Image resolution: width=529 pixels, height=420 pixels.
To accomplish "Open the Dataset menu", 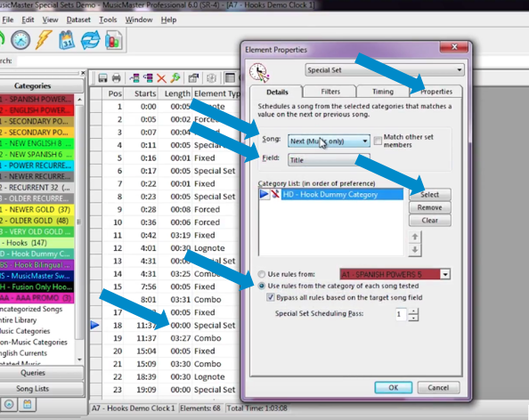I will pyautogui.click(x=78, y=20).
